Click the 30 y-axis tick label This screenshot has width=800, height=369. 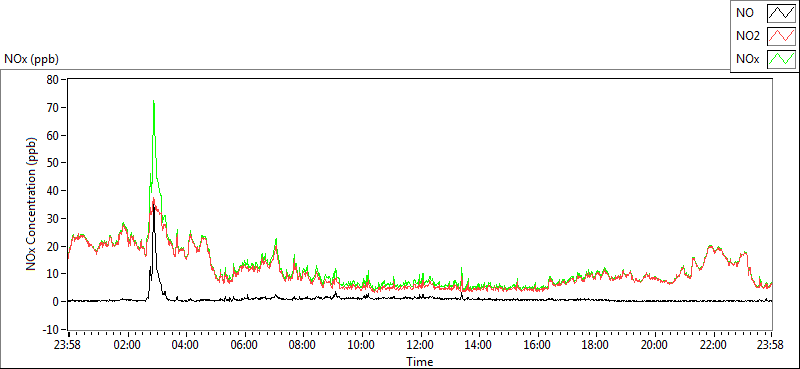click(x=53, y=218)
